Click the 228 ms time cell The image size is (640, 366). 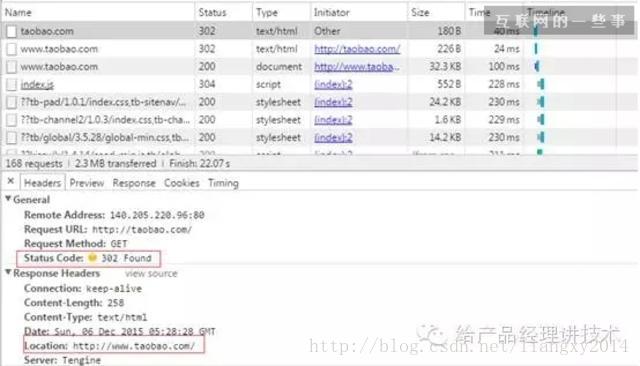pos(504,84)
